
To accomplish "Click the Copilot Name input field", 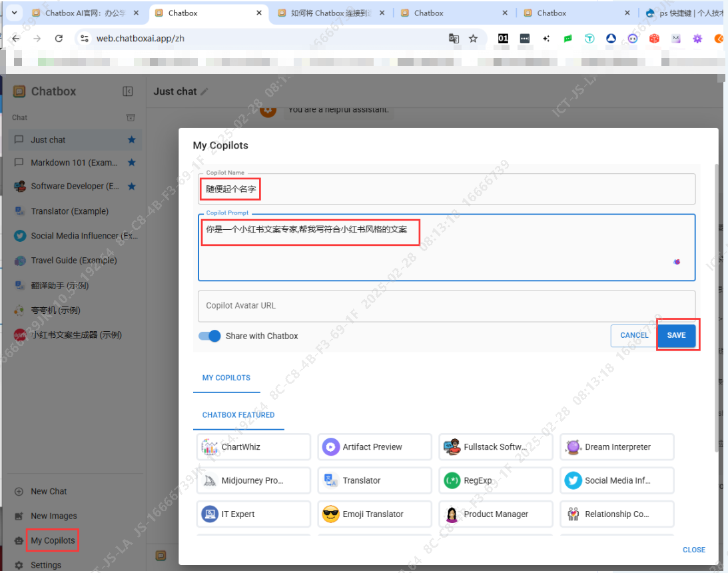I will pos(447,189).
